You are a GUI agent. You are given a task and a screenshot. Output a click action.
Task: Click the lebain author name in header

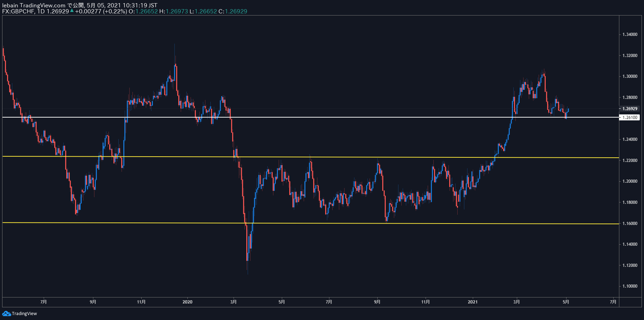(10, 5)
